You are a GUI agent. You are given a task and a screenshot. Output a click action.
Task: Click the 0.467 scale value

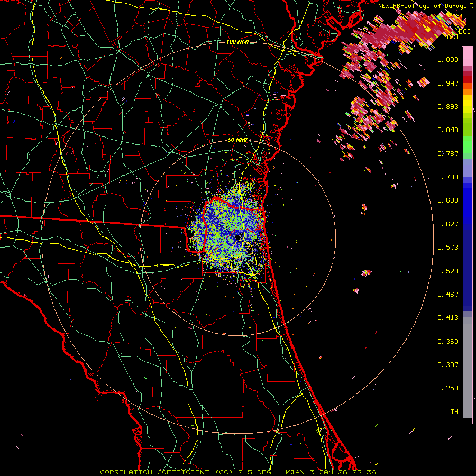[448, 295]
